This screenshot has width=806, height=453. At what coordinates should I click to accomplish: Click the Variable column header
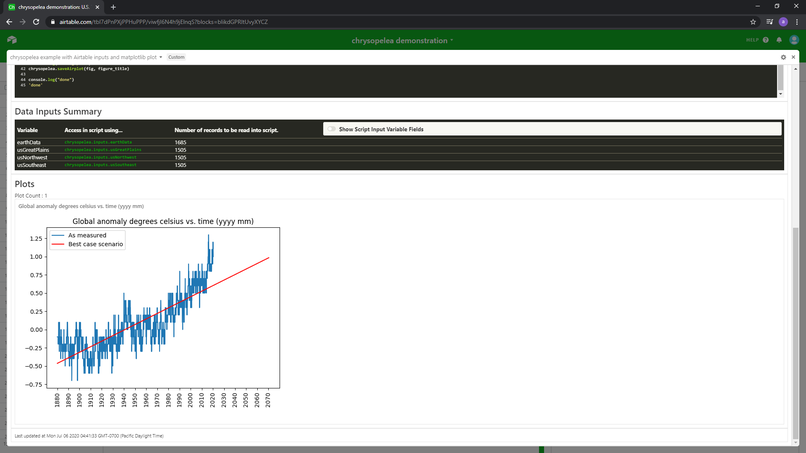[x=27, y=130]
